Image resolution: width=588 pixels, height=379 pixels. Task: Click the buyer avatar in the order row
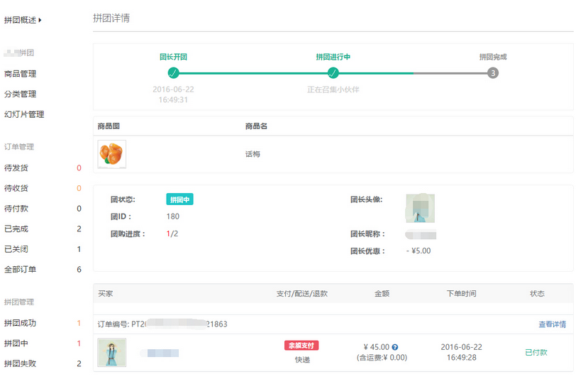111,352
